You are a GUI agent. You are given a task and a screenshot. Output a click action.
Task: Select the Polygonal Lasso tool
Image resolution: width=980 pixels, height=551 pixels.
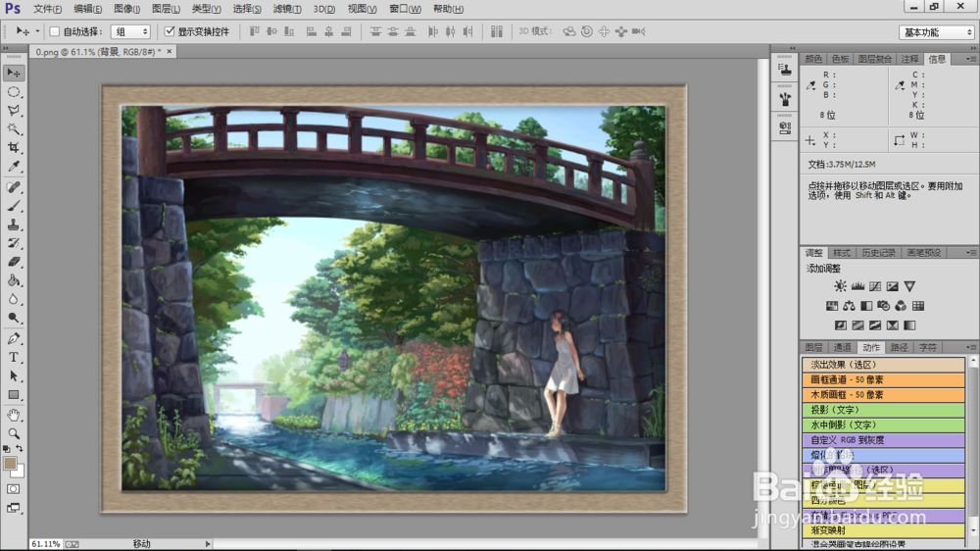[13, 111]
